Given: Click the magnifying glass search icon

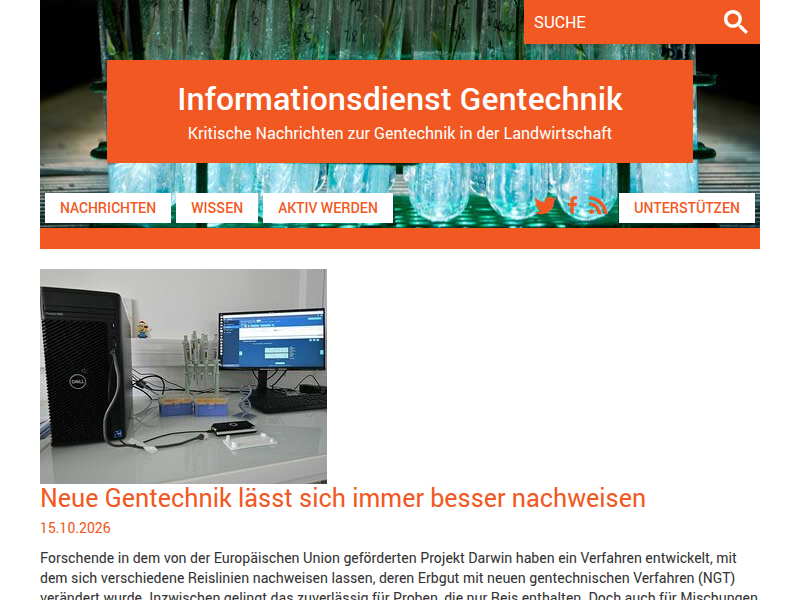Looking at the screenshot, I should coord(735,22).
